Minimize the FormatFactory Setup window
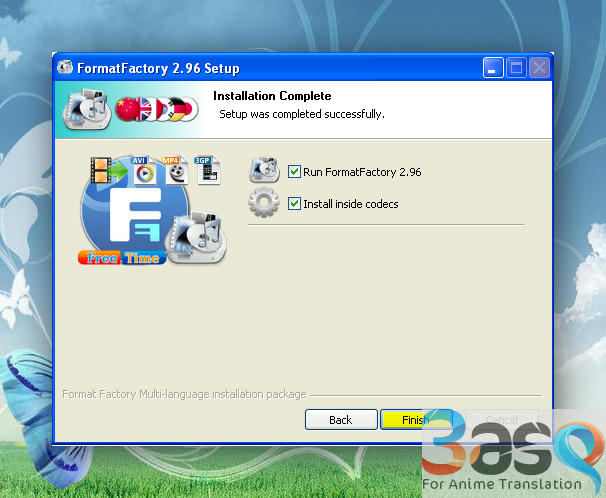The width and height of the screenshot is (606, 498). click(493, 68)
